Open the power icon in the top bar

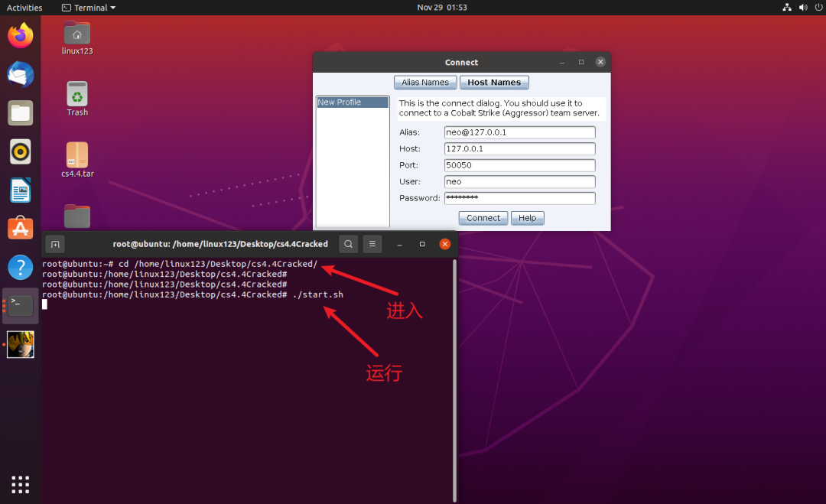818,8
